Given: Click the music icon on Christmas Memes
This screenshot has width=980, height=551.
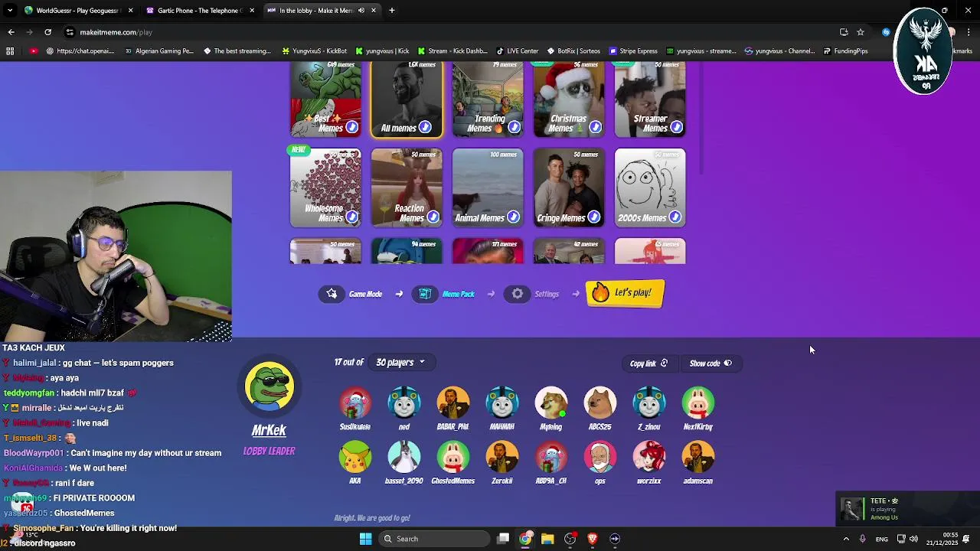Looking at the screenshot, I should pos(595,127).
